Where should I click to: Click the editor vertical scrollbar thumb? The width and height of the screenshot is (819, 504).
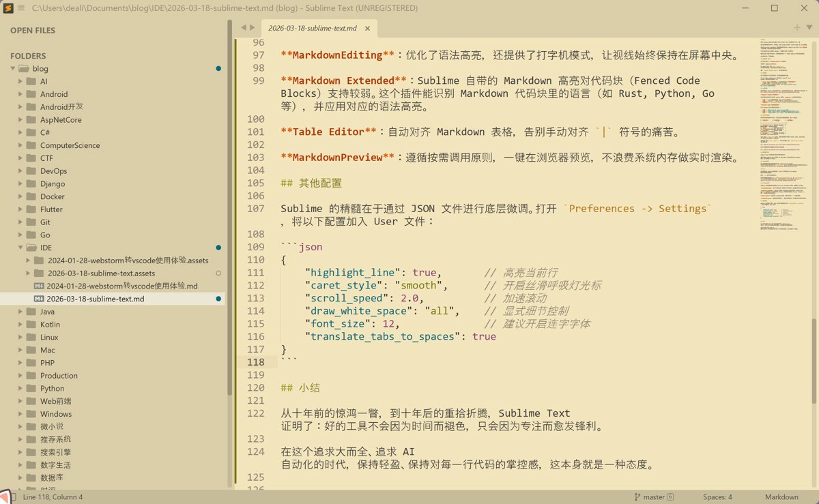[814, 361]
